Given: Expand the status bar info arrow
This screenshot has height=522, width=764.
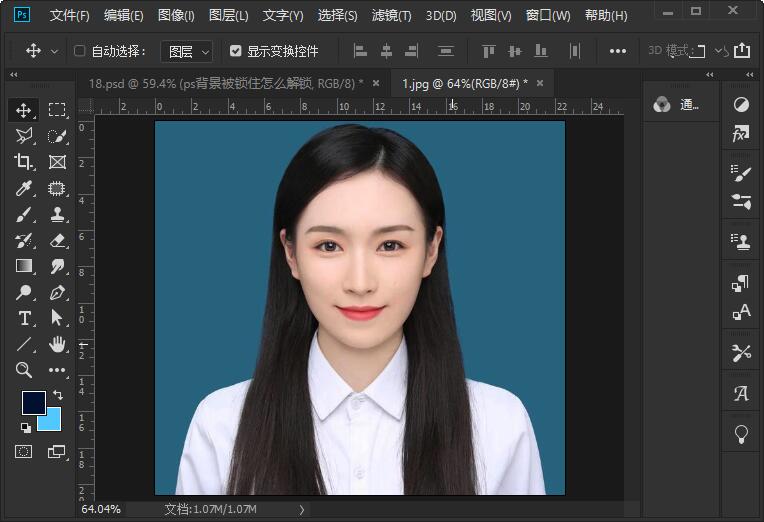Looking at the screenshot, I should tap(302, 510).
